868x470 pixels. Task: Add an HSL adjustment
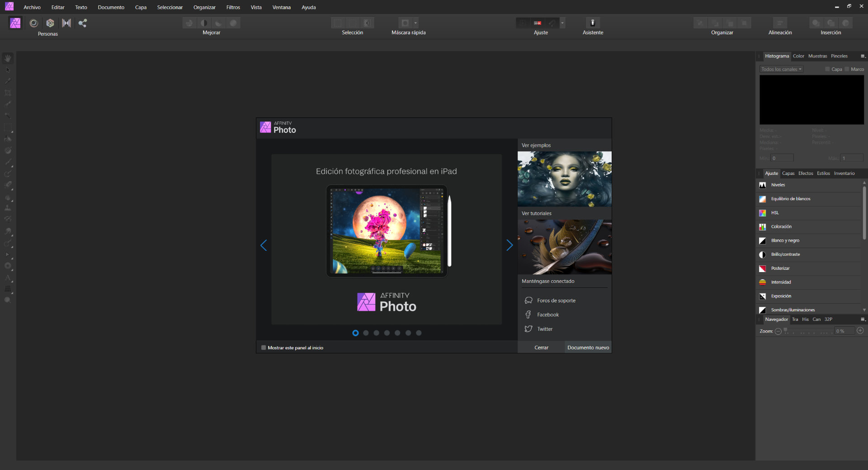pyautogui.click(x=809, y=213)
